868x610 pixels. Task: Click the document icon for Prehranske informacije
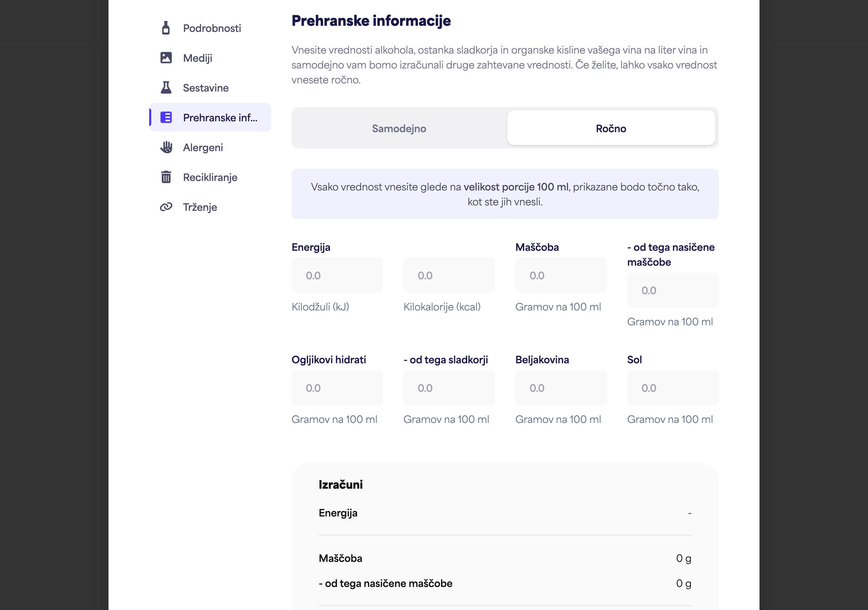[165, 118]
